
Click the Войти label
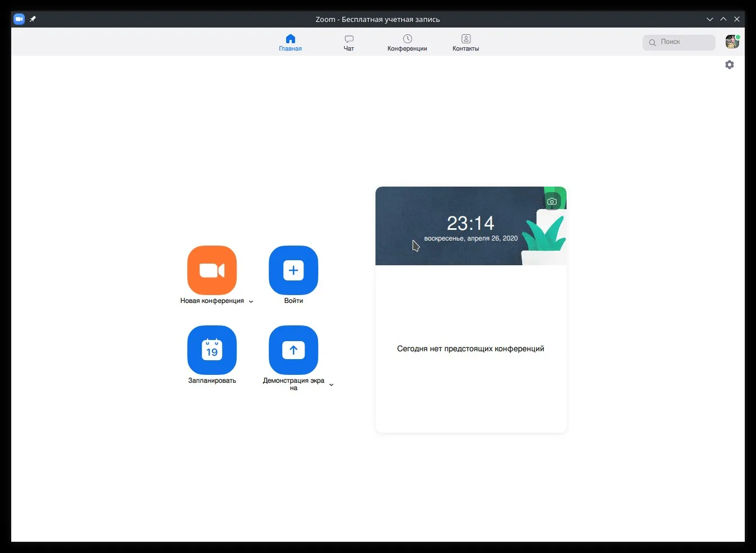point(293,301)
